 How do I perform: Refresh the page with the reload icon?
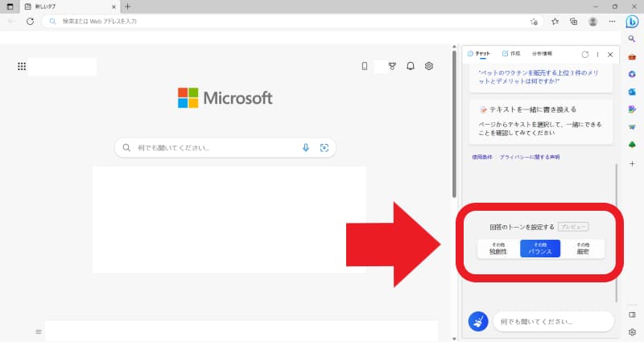[30, 22]
